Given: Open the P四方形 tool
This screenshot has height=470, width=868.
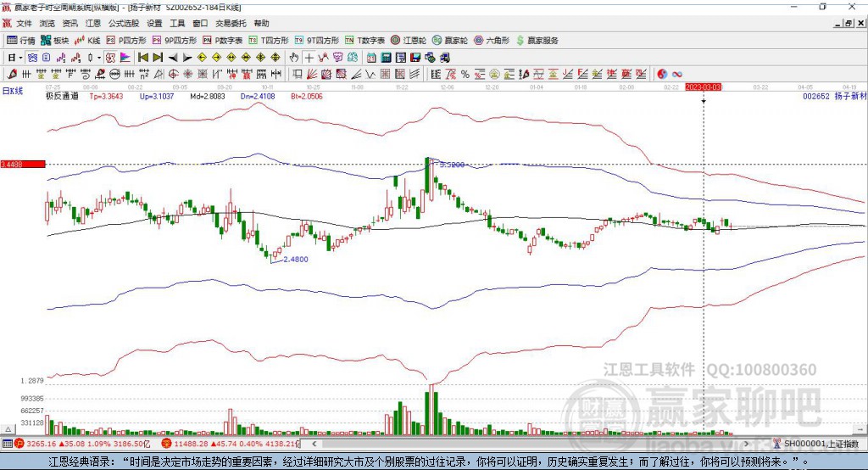Looking at the screenshot, I should pyautogui.click(x=126, y=41).
